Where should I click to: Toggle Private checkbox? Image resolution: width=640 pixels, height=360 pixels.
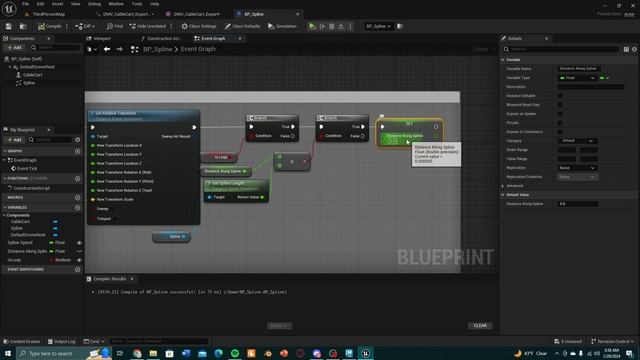(x=560, y=123)
